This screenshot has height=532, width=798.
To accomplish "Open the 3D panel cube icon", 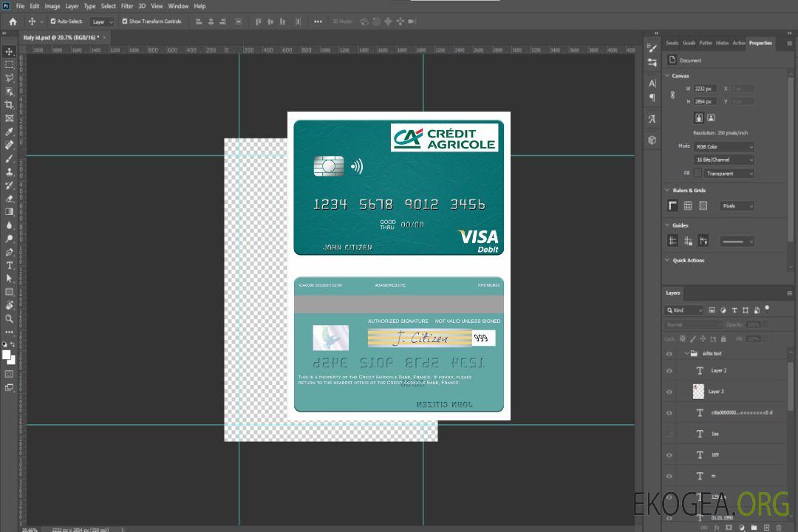I will click(652, 140).
